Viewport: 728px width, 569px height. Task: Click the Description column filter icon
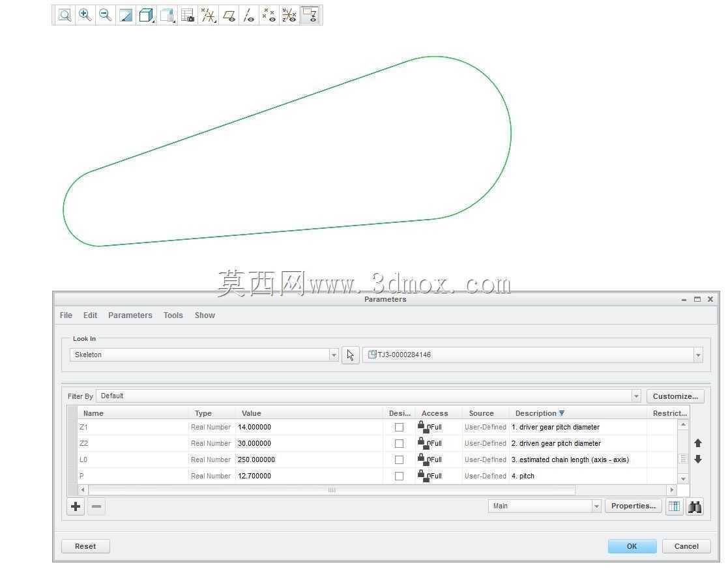562,413
